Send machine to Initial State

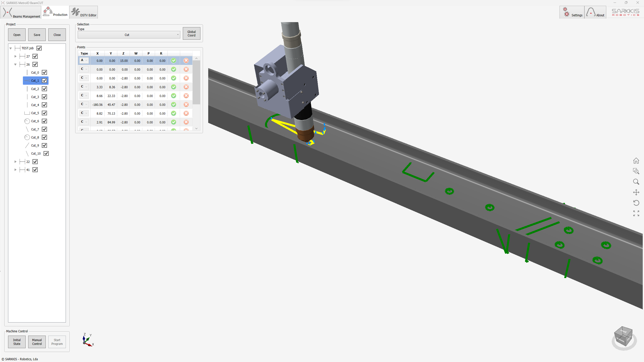pos(17,342)
